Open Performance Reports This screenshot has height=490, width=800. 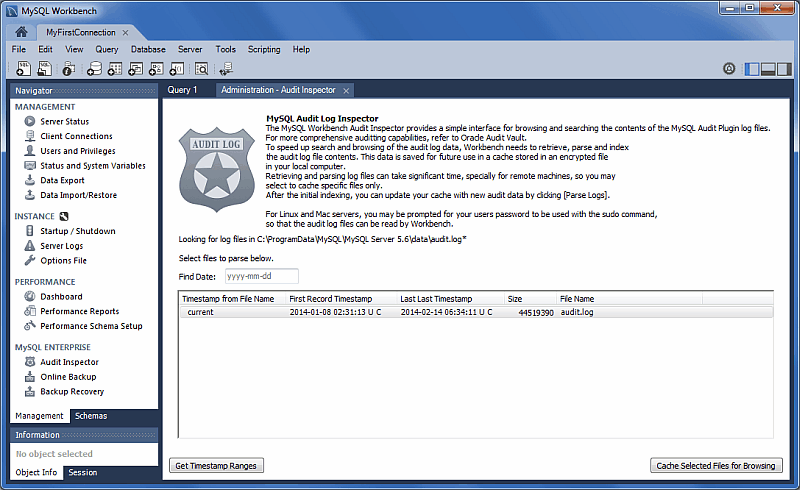pyautogui.click(x=79, y=311)
